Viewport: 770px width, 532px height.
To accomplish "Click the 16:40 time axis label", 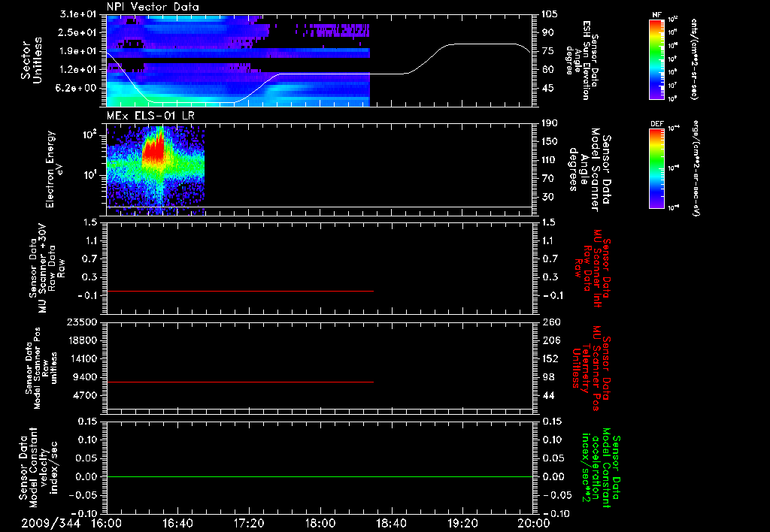I will click(x=177, y=523).
